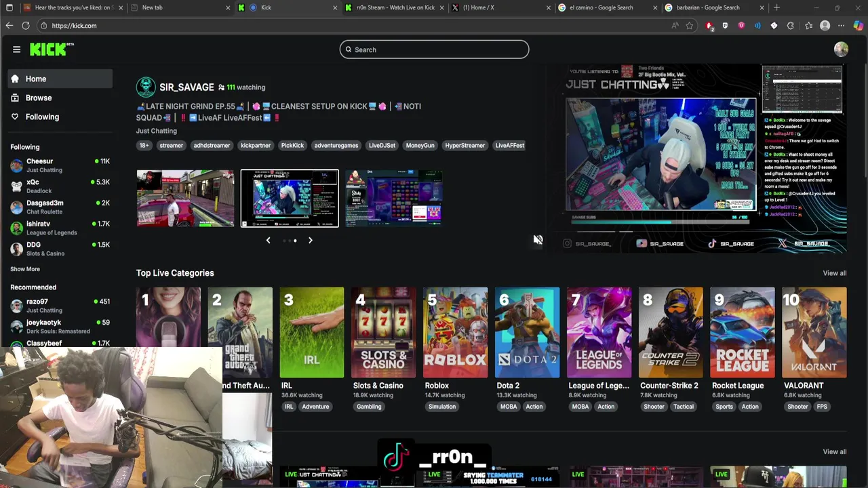The height and width of the screenshot is (488, 868).
Task: Open the Counter-Strike 2 category
Action: (x=671, y=332)
